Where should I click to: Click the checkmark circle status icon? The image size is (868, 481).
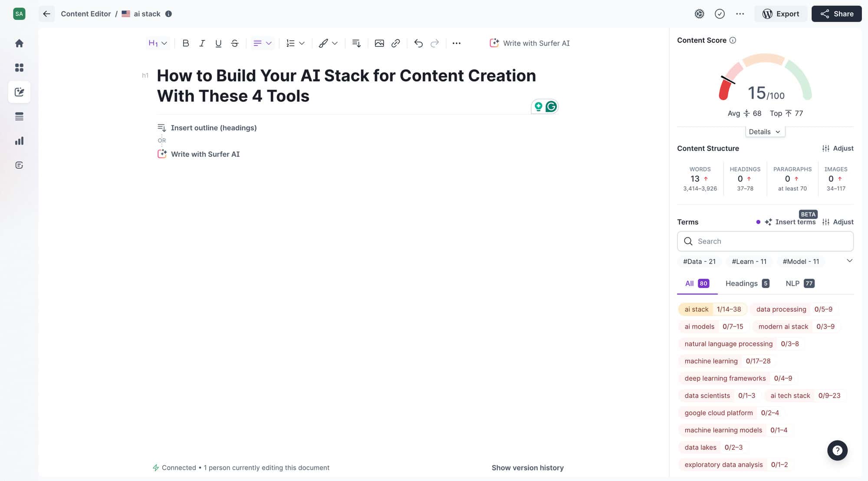pyautogui.click(x=720, y=14)
